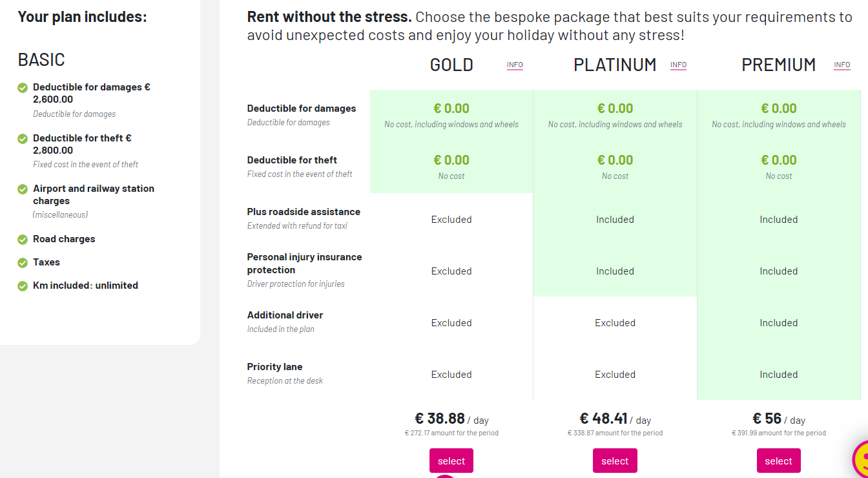
Task: Click the green checkmark next to Taxes
Action: pyautogui.click(x=23, y=263)
